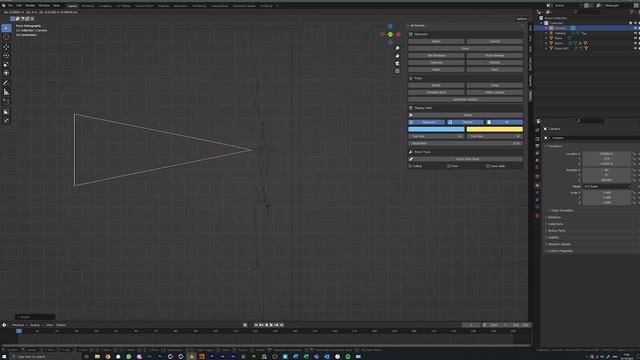Open the Edit menu
Viewport: 640px width, 360px height.
coord(19,6)
